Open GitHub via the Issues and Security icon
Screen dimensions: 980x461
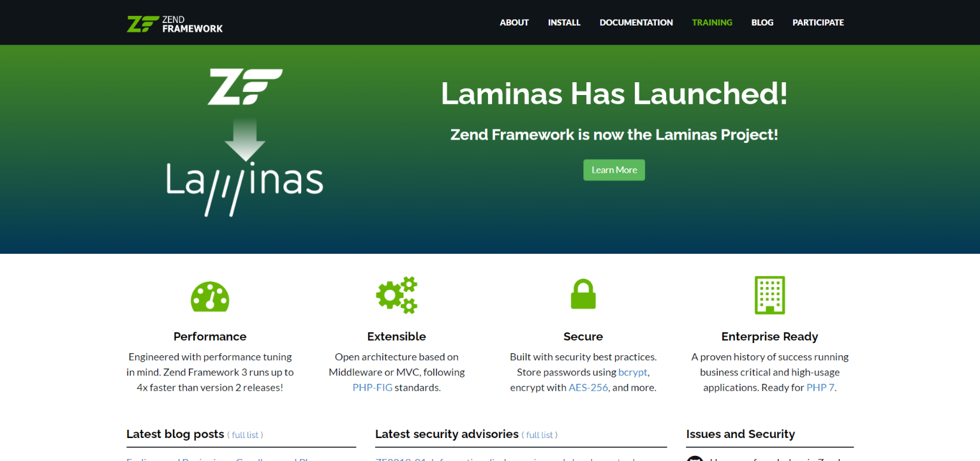[x=695, y=458]
